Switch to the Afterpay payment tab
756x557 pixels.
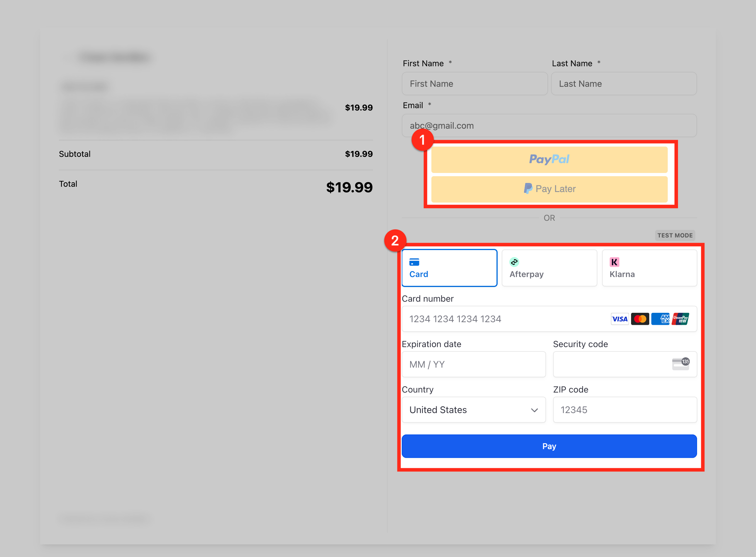[549, 268]
